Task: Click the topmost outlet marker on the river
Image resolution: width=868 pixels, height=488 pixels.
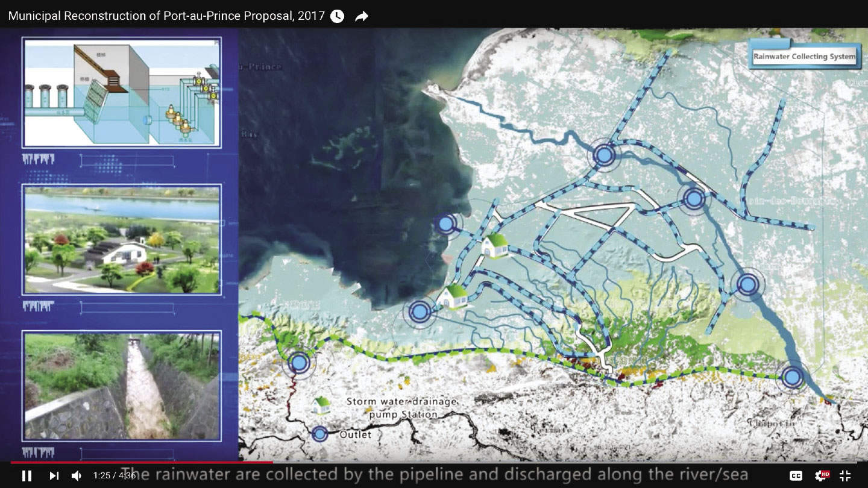Action: [604, 155]
